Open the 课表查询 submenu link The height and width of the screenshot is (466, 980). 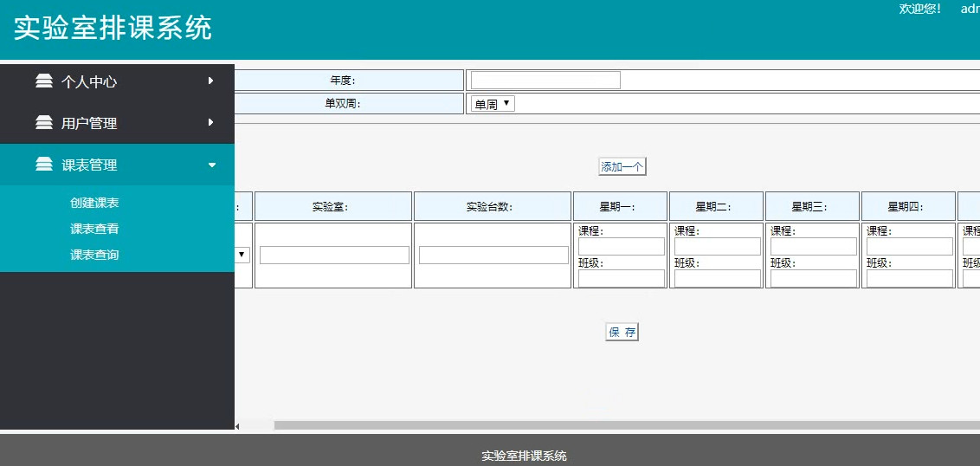coord(94,256)
